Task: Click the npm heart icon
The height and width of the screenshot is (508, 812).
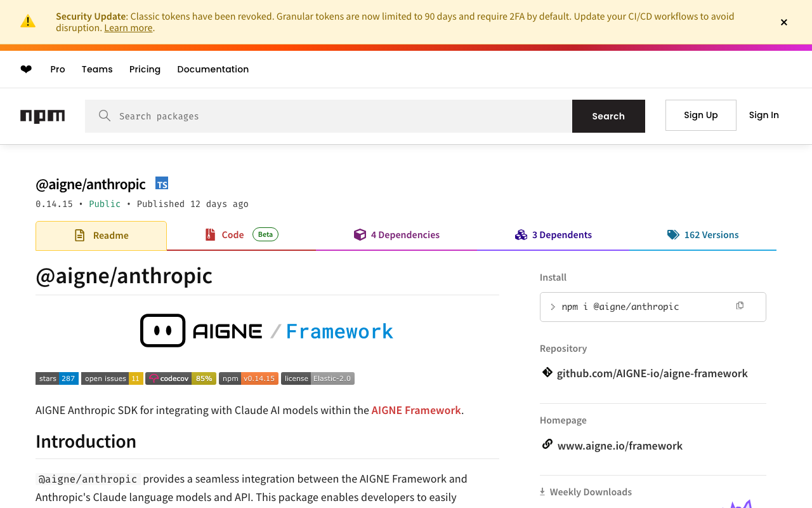Action: 26,69
